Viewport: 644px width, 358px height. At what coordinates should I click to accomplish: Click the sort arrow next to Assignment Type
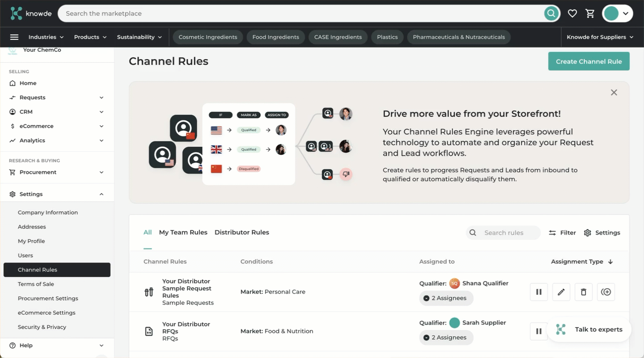pos(610,262)
